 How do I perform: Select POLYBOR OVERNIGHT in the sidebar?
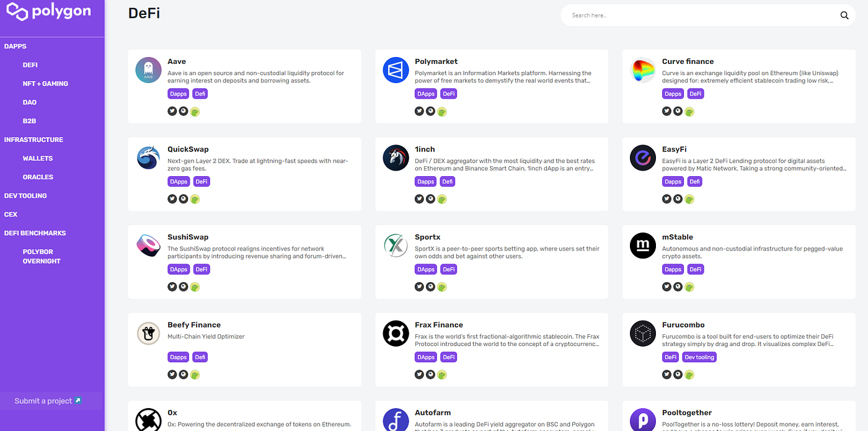point(42,256)
